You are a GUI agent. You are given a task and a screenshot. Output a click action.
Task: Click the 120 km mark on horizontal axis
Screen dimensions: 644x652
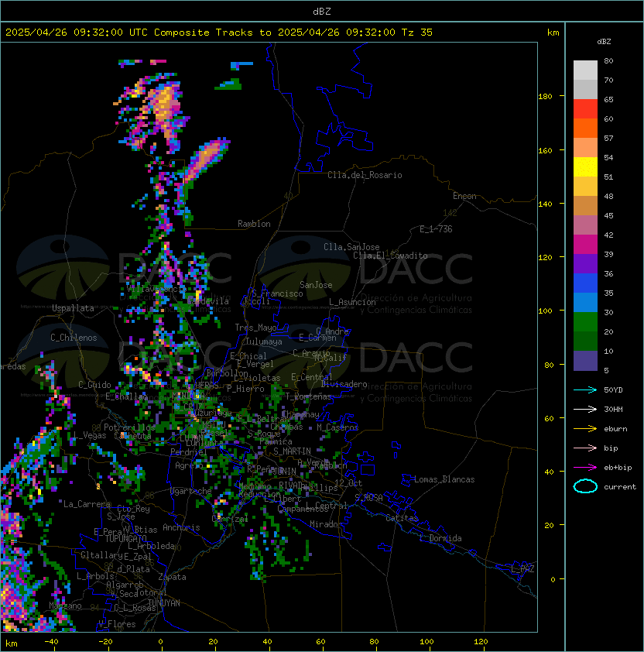pyautogui.click(x=481, y=642)
